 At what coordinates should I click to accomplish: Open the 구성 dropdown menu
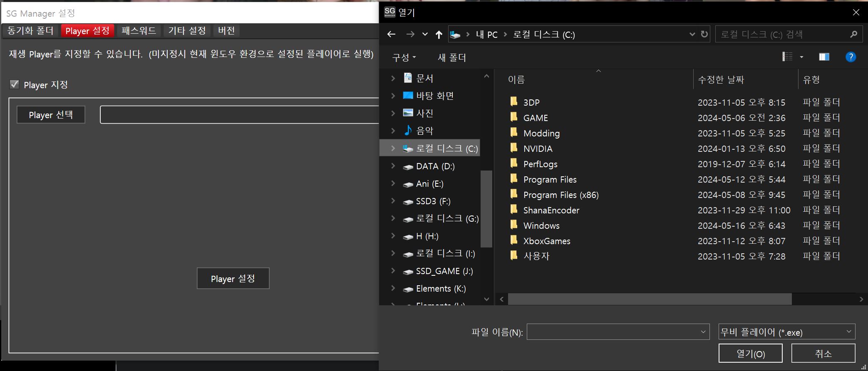[x=404, y=57]
